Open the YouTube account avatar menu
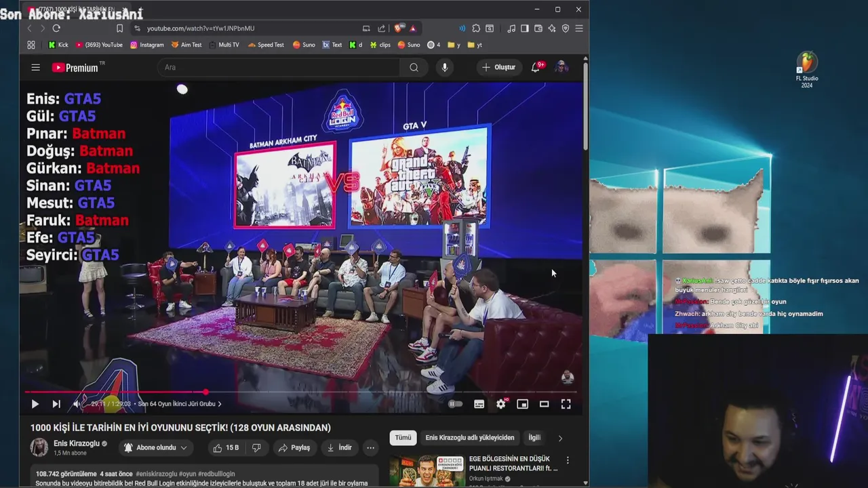 point(561,67)
